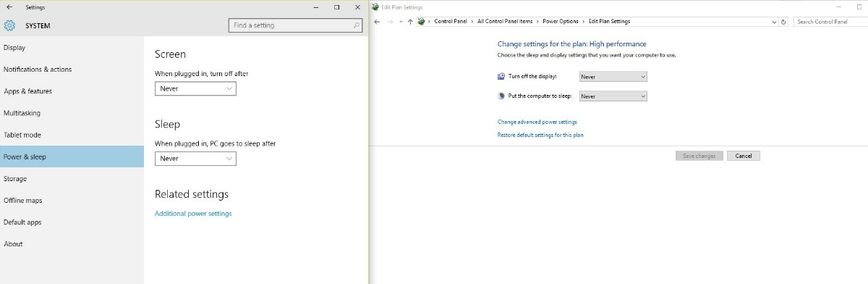Click the Save changes button
This screenshot has width=868, height=284.
699,156
